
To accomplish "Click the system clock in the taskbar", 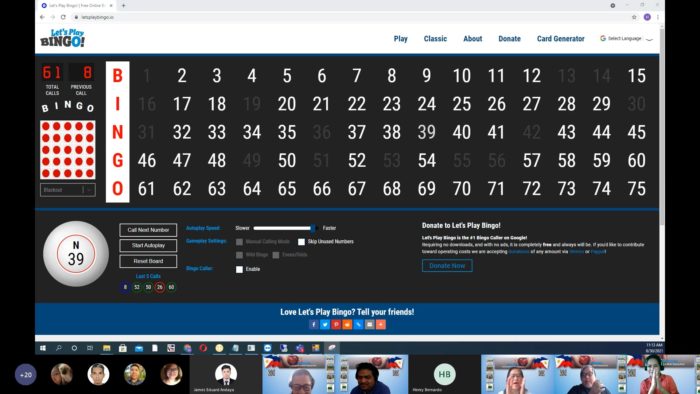I will point(654,348).
